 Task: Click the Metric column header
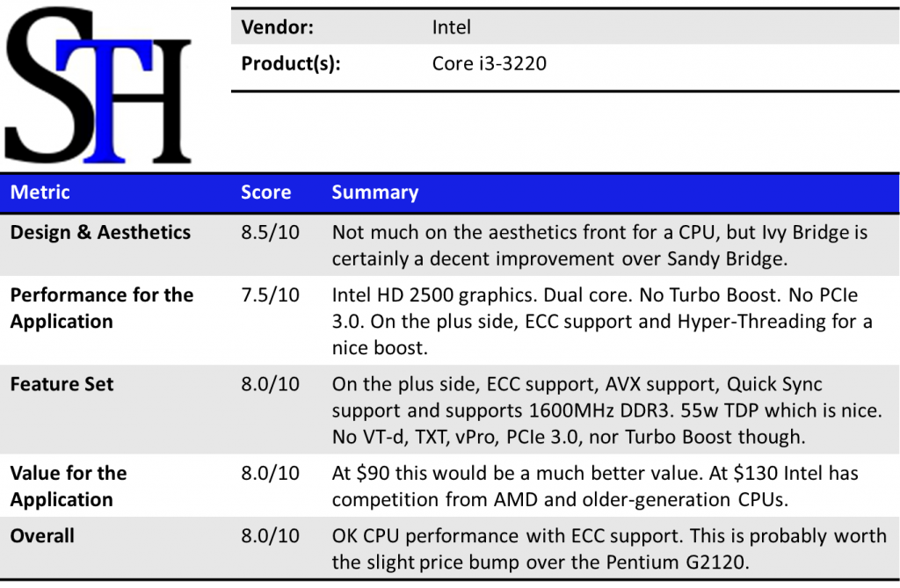[40, 192]
